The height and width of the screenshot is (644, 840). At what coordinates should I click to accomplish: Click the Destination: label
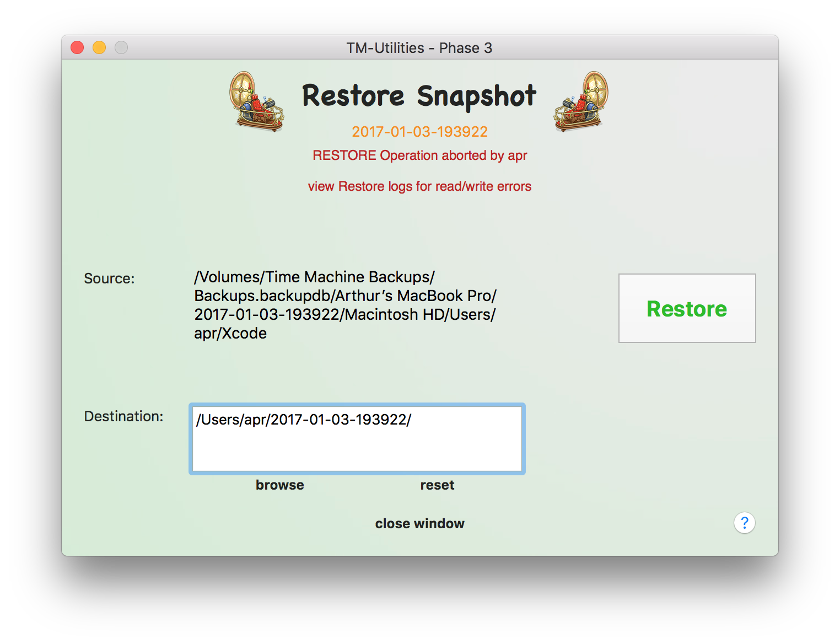click(x=124, y=416)
